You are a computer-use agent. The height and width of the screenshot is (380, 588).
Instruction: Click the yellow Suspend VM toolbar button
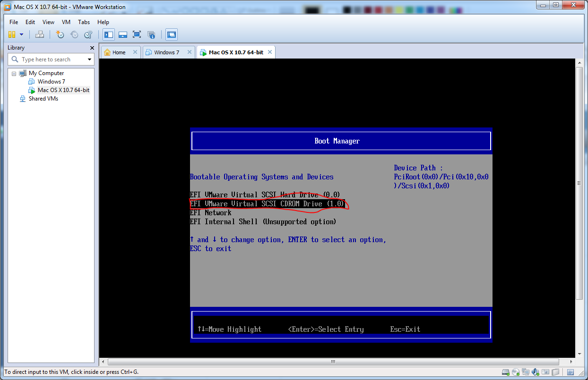point(12,34)
